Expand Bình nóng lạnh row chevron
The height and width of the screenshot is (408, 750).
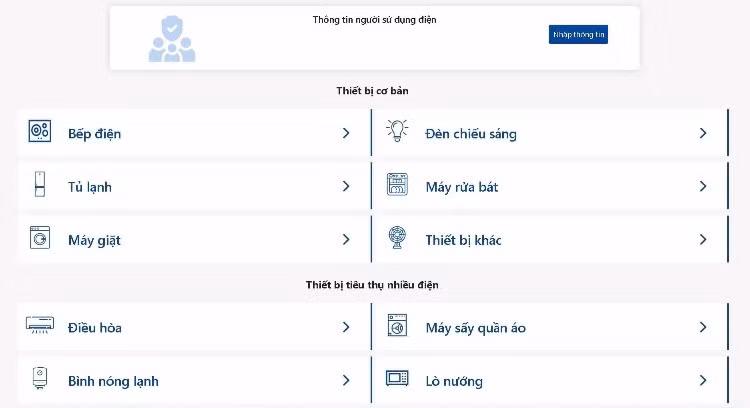click(x=346, y=380)
